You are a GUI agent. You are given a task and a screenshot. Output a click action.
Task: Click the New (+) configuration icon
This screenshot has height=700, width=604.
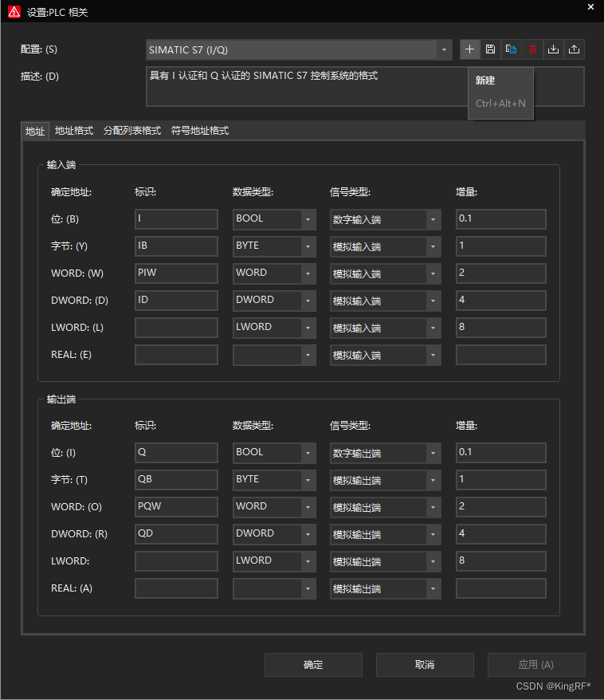tap(469, 49)
